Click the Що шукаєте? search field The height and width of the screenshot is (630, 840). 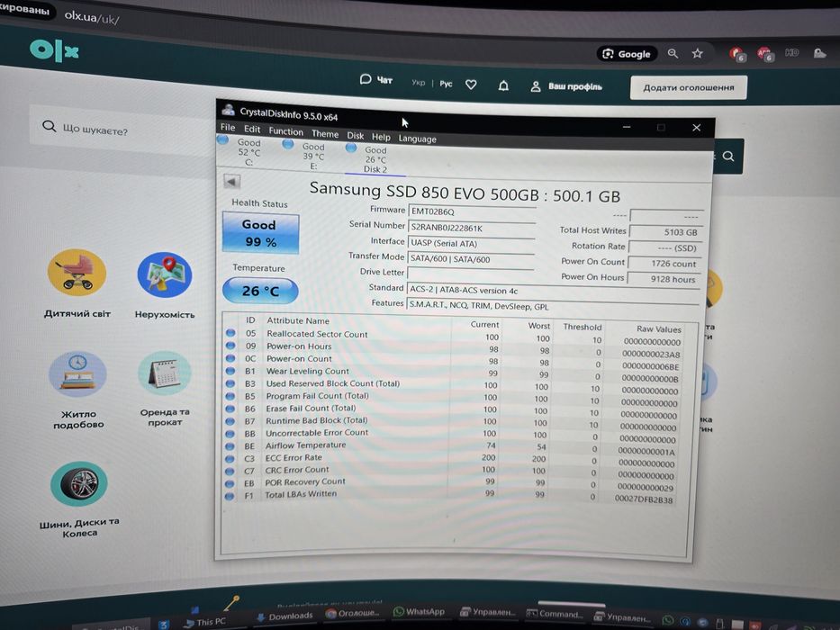123,130
